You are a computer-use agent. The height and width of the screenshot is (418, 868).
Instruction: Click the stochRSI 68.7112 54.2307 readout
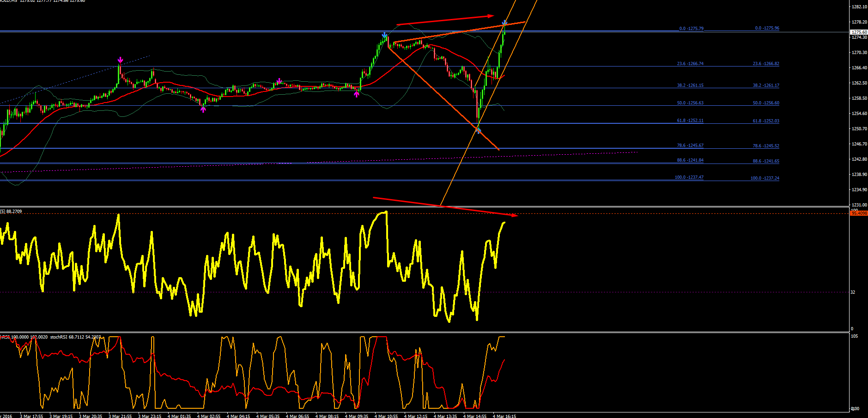click(x=76, y=337)
